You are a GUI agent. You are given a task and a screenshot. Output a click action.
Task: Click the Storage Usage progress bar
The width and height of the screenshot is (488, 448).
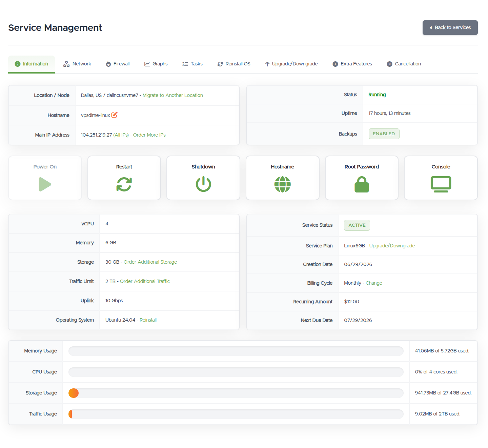[x=236, y=393]
